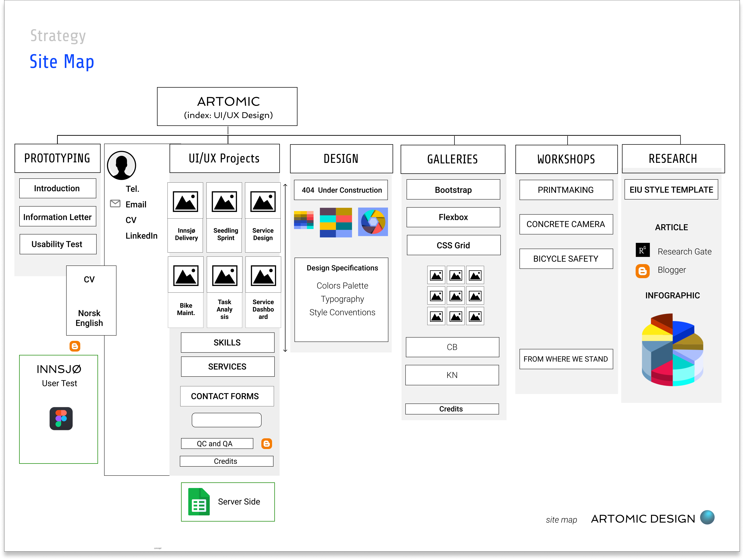Click the Colors Palette text
This screenshot has width=744, height=560.
click(x=342, y=286)
